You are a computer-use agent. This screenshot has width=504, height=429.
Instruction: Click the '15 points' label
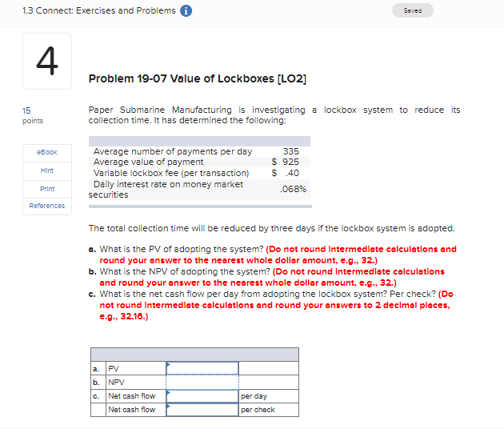[x=33, y=115]
